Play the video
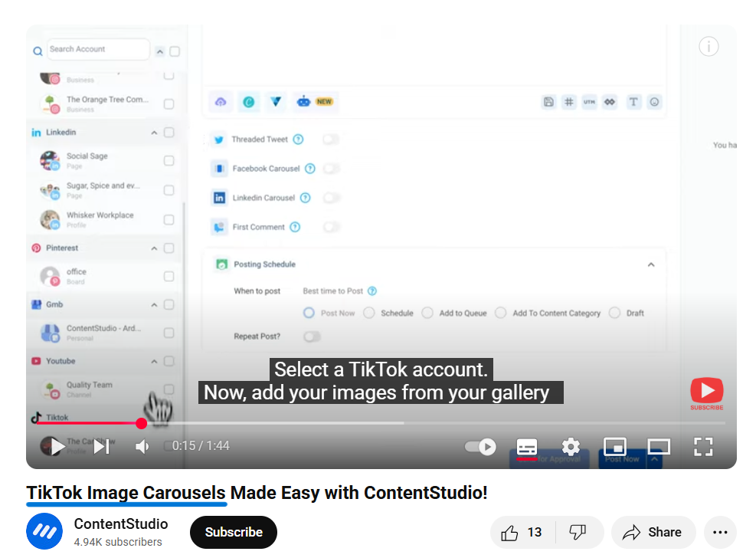The width and height of the screenshot is (756, 558). click(x=57, y=447)
